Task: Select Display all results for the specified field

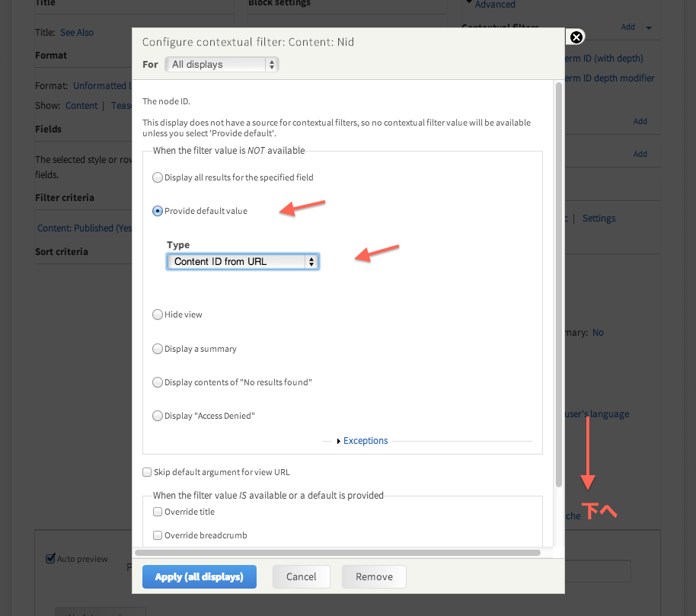Action: [x=157, y=177]
